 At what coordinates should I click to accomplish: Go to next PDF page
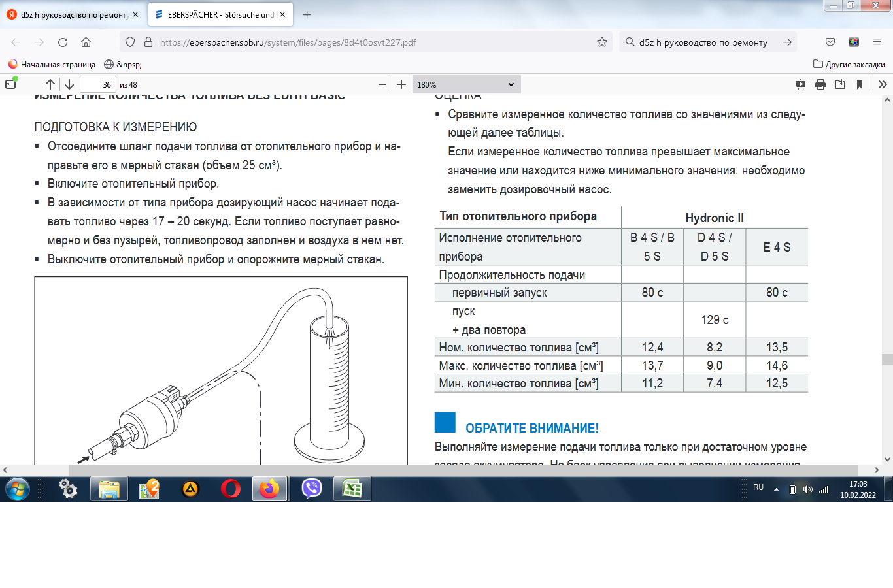(69, 84)
